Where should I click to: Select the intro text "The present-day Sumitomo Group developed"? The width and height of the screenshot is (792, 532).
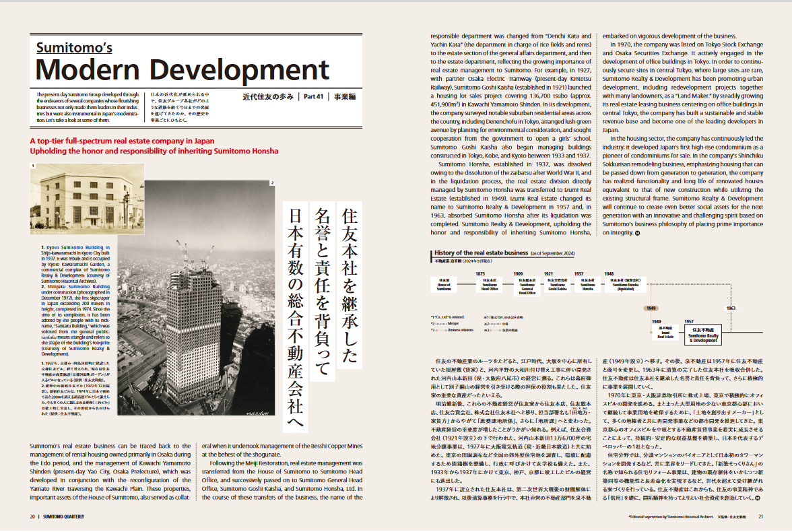pos(88,107)
